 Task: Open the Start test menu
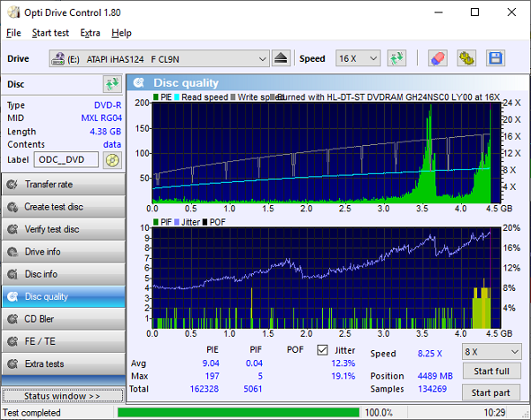click(x=50, y=33)
